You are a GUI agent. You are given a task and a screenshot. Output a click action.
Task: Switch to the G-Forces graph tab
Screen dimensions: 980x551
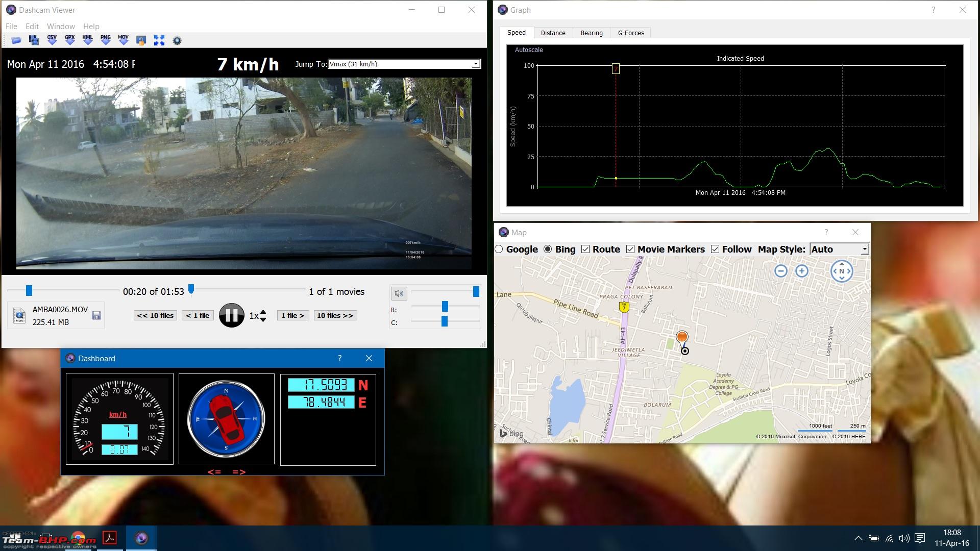(631, 33)
